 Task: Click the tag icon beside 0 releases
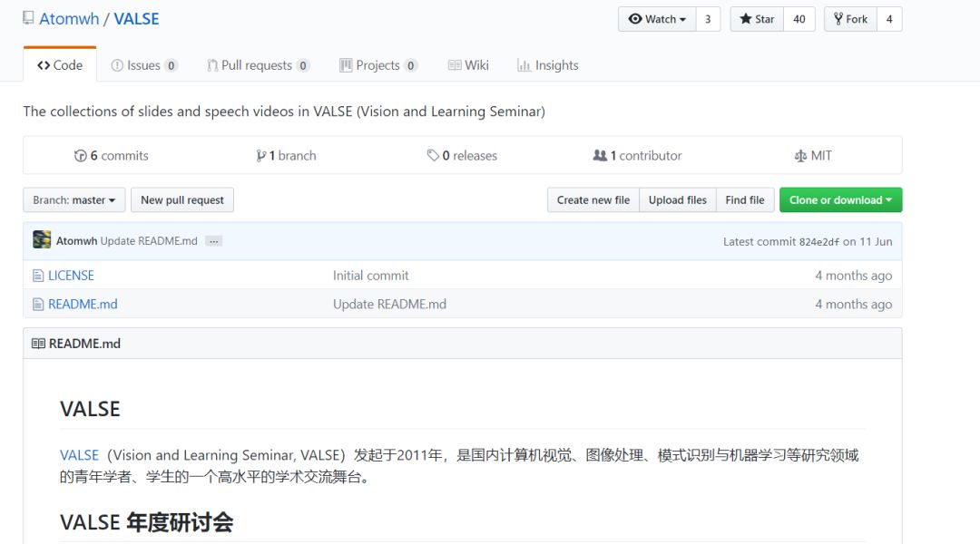[433, 156]
